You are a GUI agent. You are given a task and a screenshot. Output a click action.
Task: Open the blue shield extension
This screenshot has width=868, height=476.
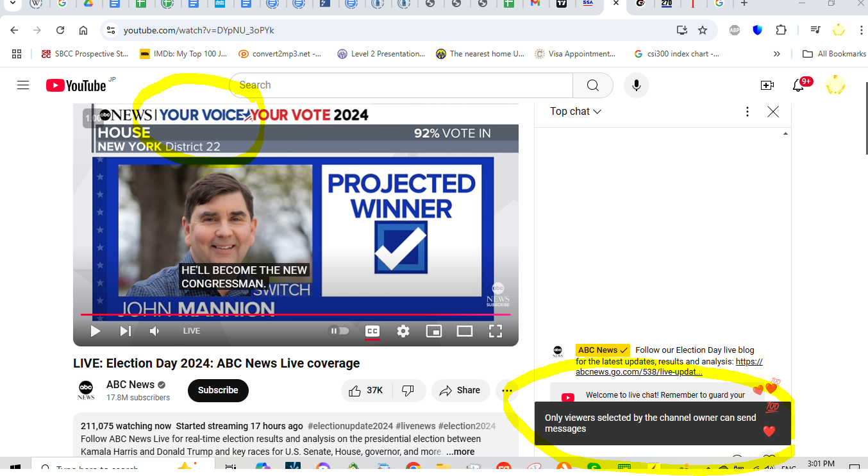pos(758,30)
